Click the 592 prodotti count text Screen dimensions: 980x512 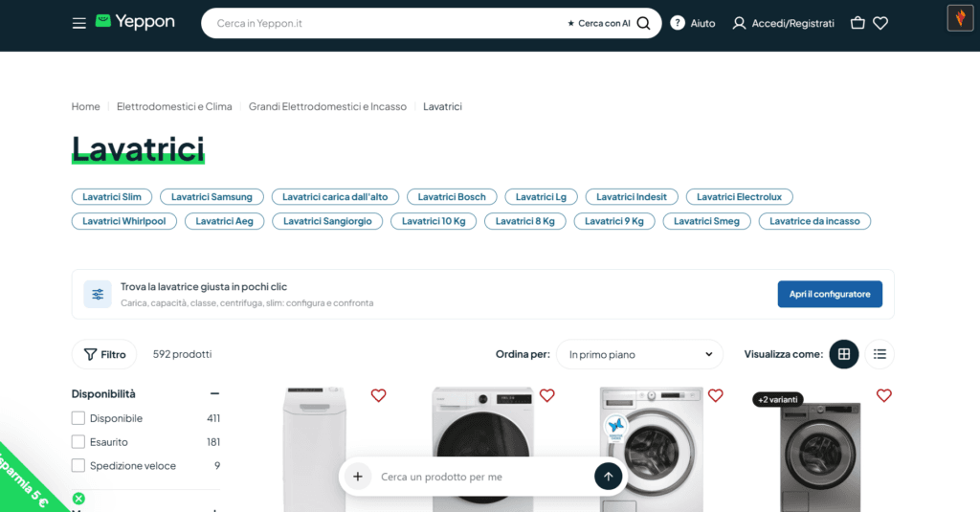[183, 354]
